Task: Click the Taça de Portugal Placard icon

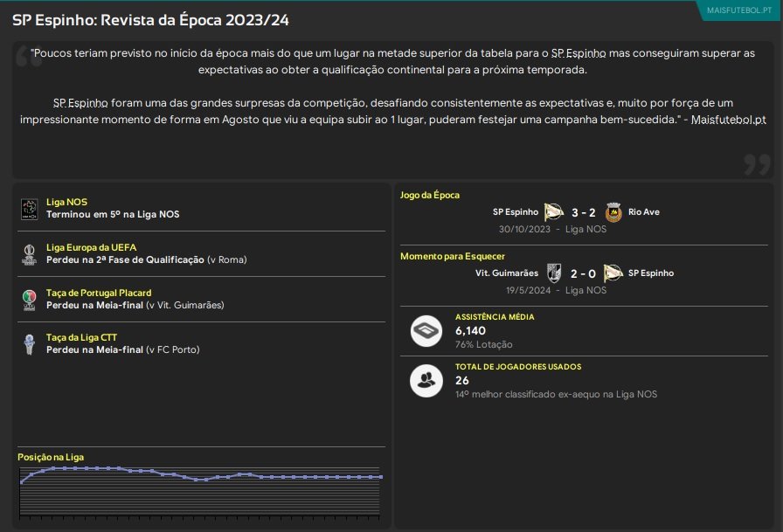Action: (x=30, y=300)
